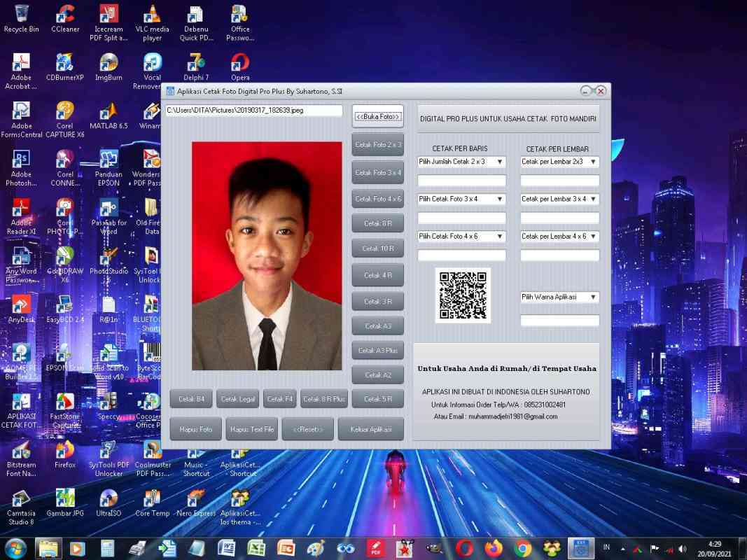Launch MATLAB 6.5 from the desktop
This screenshot has width=747, height=560.
click(108, 113)
